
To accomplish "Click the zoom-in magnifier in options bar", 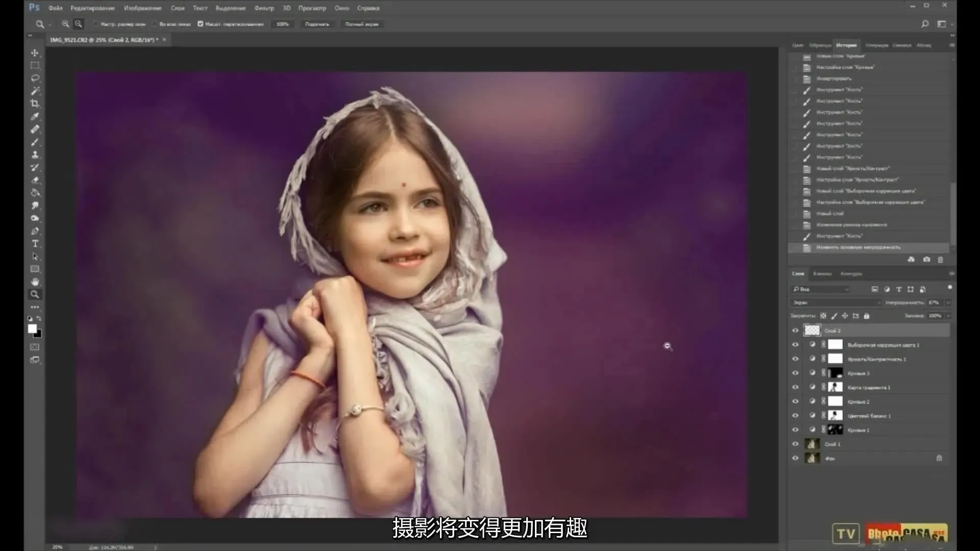I will click(65, 24).
